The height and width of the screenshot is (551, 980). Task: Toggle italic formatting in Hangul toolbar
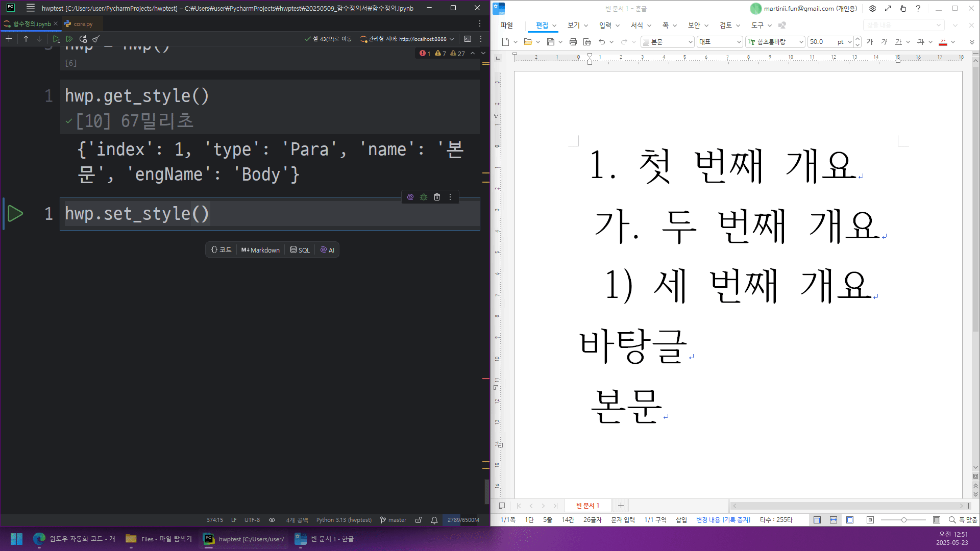(884, 42)
